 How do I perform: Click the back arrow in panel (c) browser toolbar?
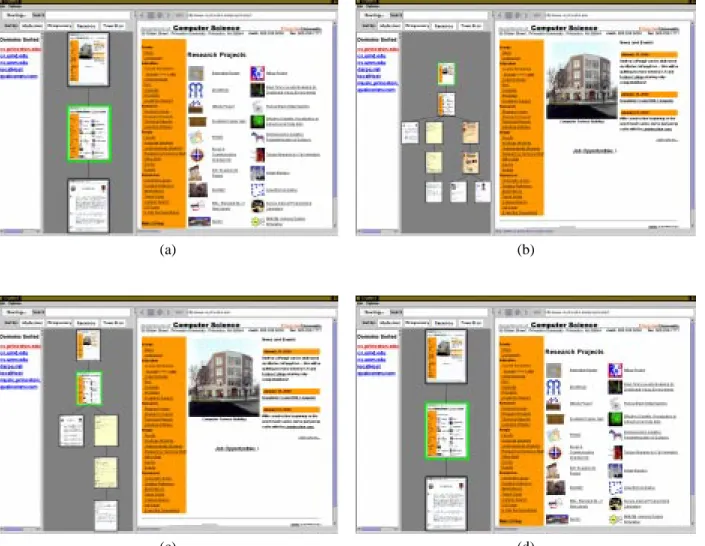[142, 312]
